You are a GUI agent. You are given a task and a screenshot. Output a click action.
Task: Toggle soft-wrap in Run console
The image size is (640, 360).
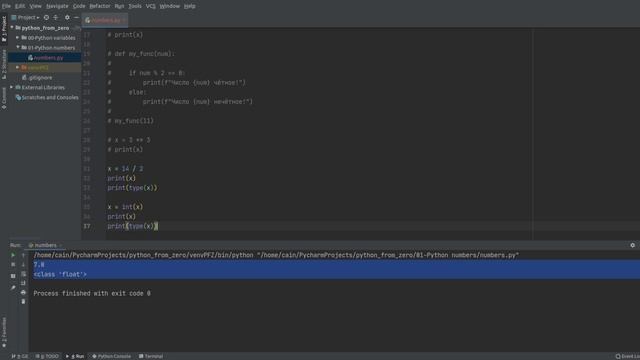[23, 274]
